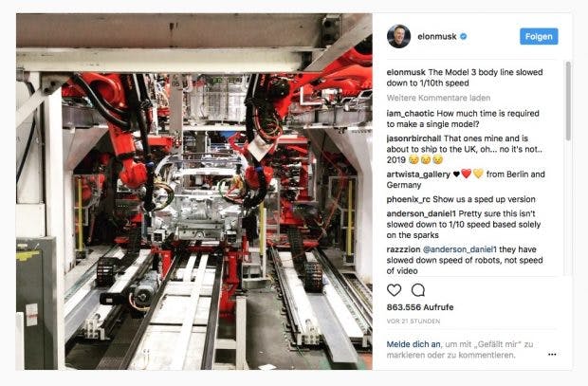The width and height of the screenshot is (588, 386).
Task: Visit the jasonrbirchall commenter profile
Action: [413, 138]
